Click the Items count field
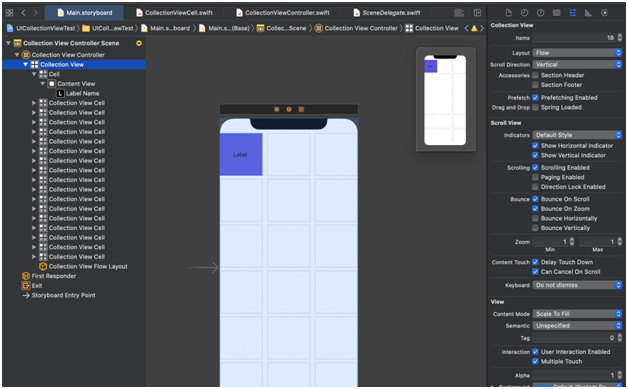628x389 pixels. coord(574,38)
